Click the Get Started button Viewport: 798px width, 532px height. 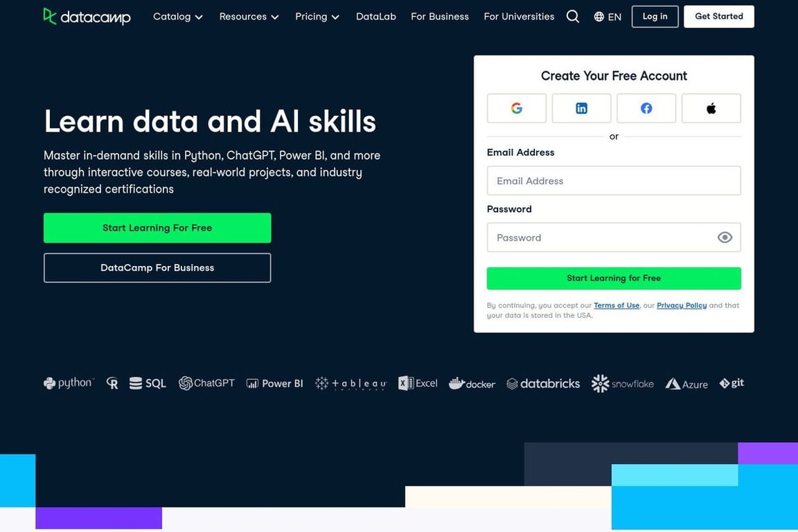pyautogui.click(x=719, y=17)
